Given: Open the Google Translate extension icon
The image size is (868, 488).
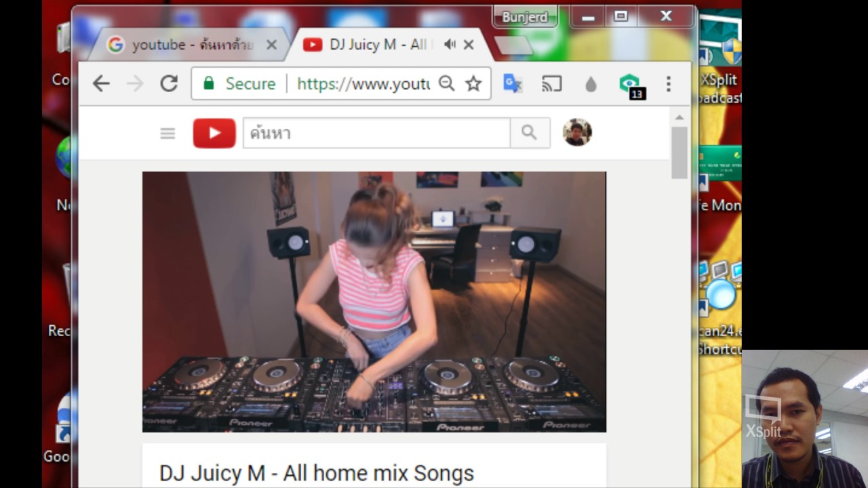Looking at the screenshot, I should pyautogui.click(x=513, y=83).
